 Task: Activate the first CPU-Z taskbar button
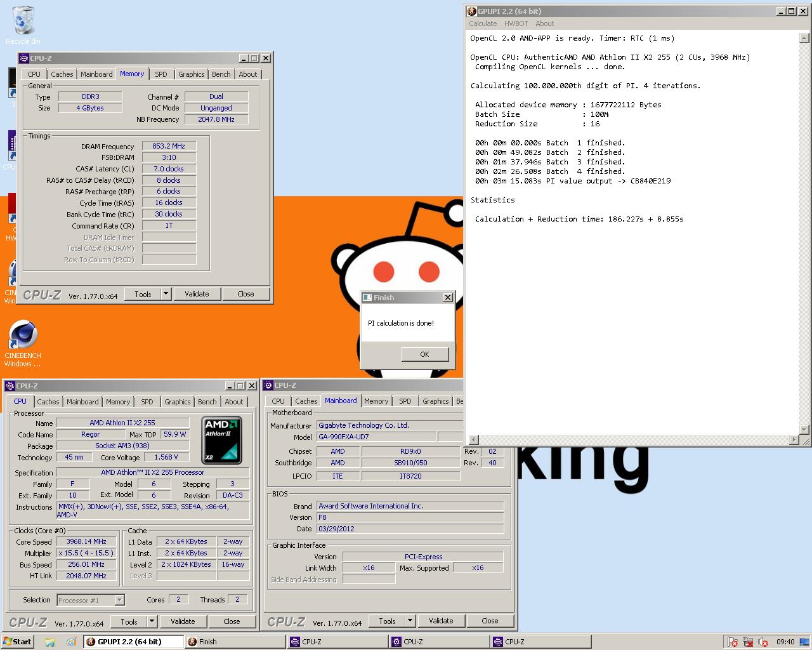[337, 642]
